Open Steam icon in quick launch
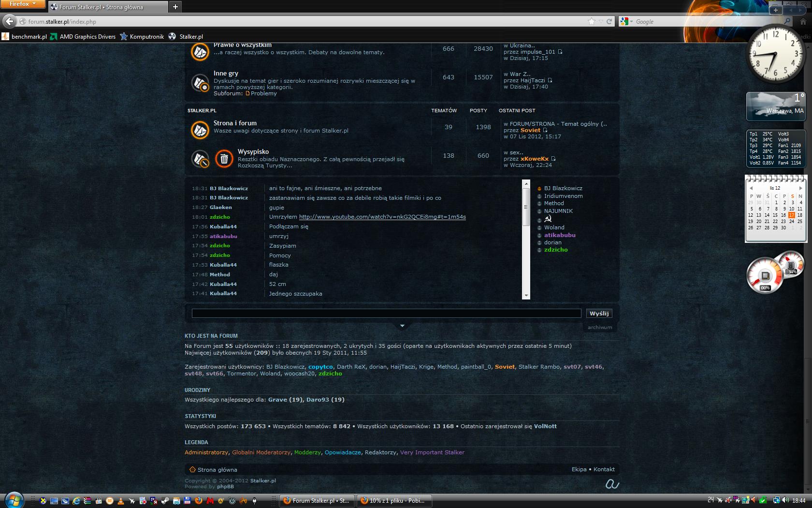 coord(165,501)
